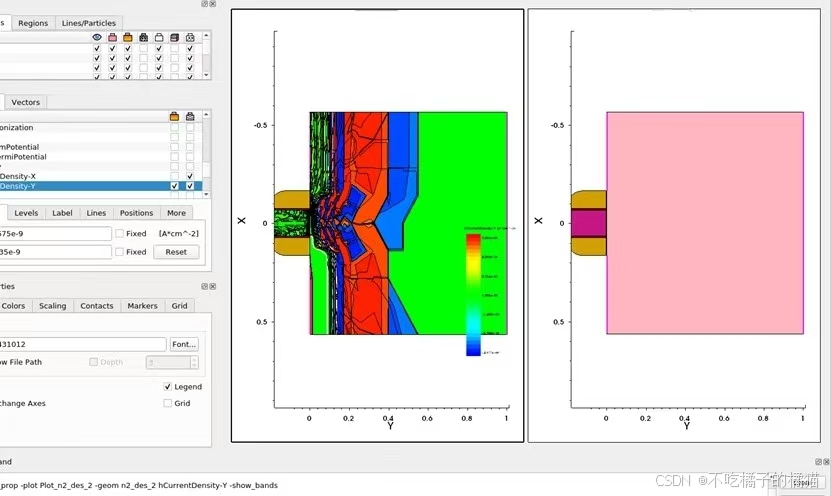Float the plot properties panel
Image resolution: width=831 pixels, height=496 pixels.
tap(204, 286)
